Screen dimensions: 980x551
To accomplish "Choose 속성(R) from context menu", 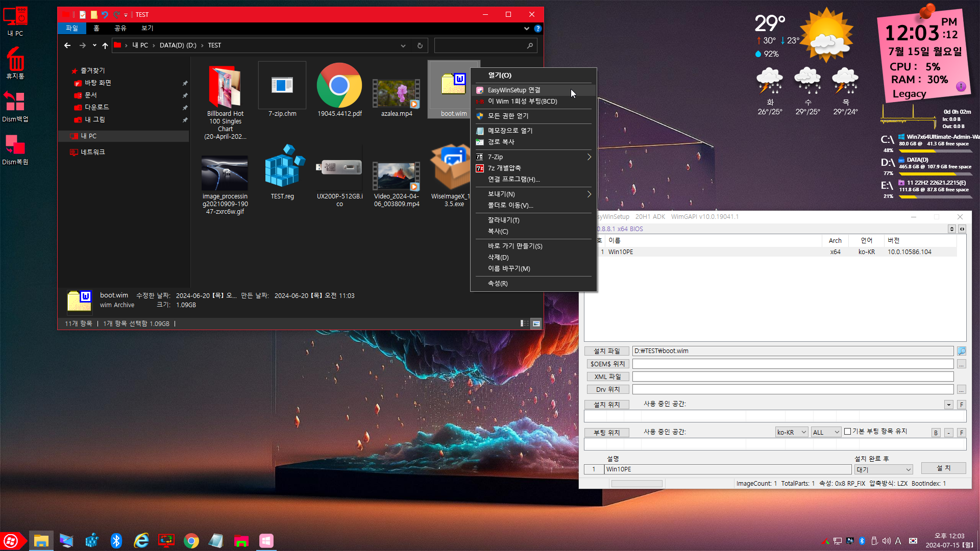I will click(x=533, y=284).
